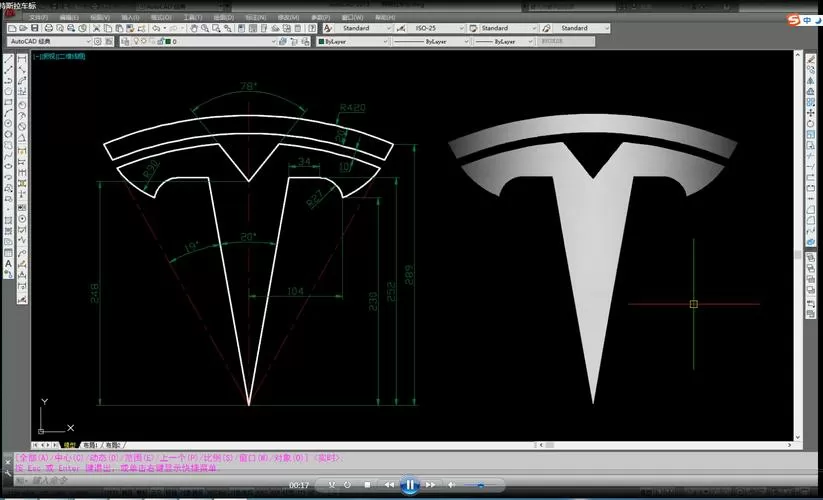Select the Line tool in Draw toolbar
This screenshot has height=500, width=823.
click(8, 58)
